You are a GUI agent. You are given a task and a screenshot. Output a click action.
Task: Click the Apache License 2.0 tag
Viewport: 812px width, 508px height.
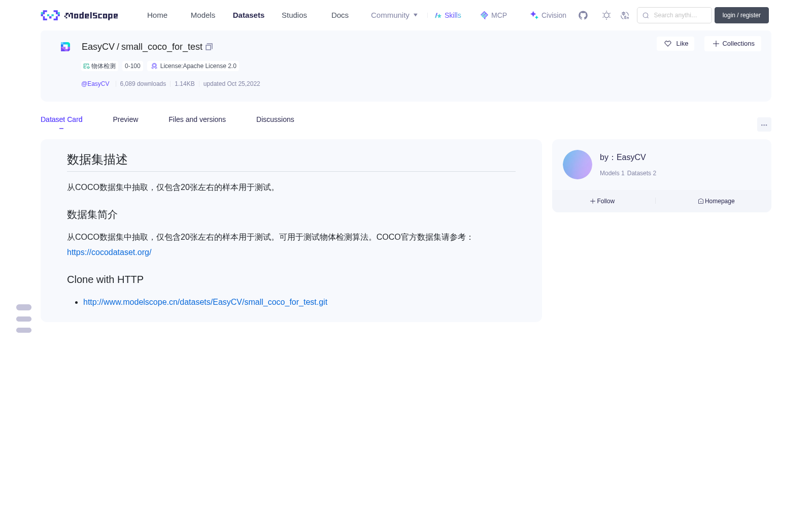point(194,66)
